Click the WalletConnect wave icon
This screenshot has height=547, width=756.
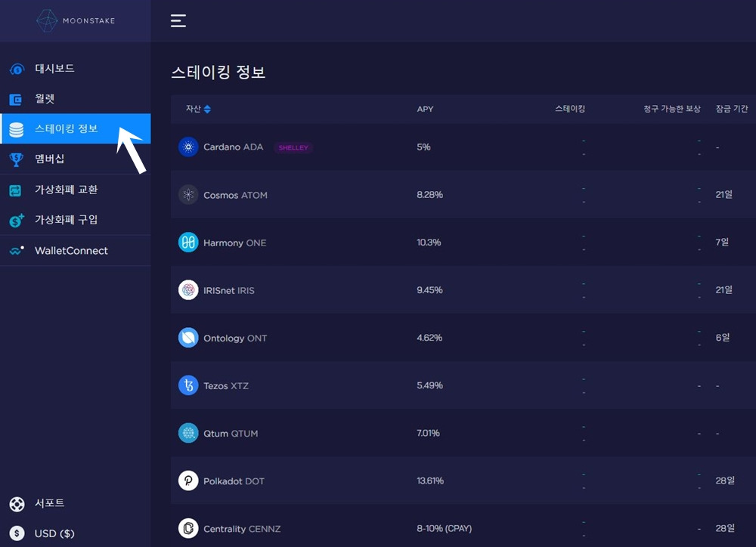[x=17, y=251]
